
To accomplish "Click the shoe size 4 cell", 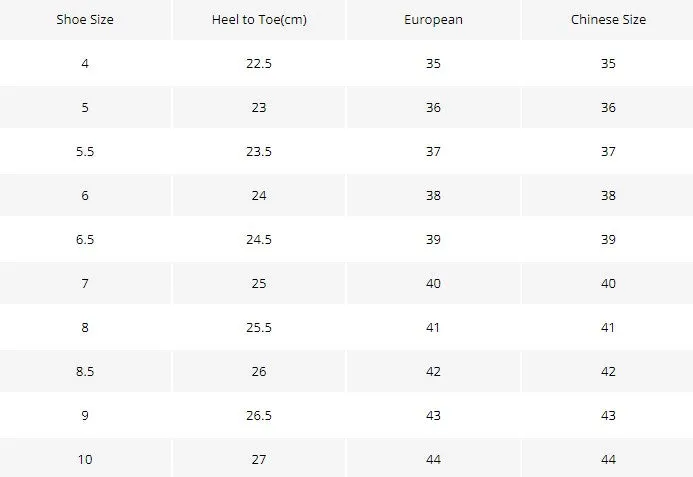I will coord(85,64).
